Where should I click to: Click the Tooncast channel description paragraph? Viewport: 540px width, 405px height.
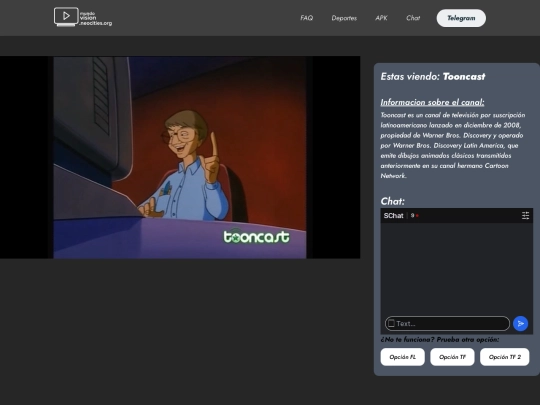pos(453,145)
